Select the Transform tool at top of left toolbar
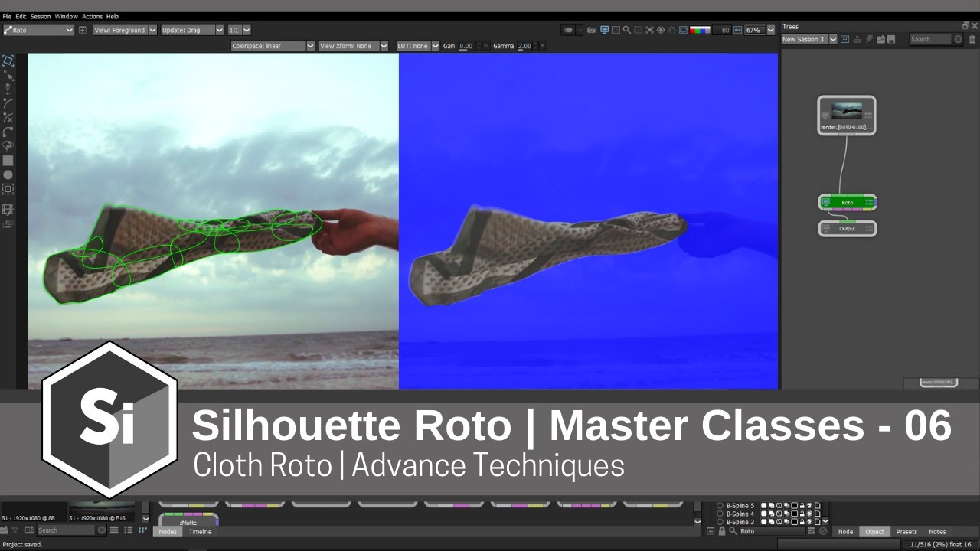Image resolution: width=980 pixels, height=551 pixels. [8, 60]
